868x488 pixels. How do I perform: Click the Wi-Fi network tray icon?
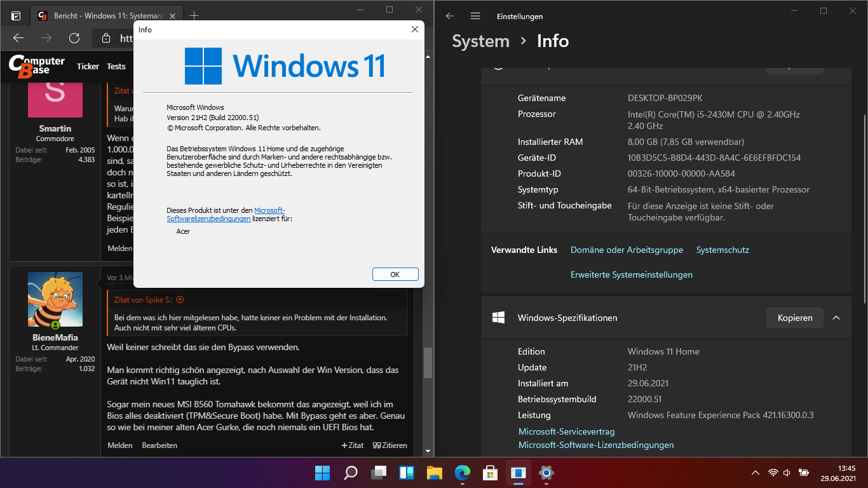773,473
